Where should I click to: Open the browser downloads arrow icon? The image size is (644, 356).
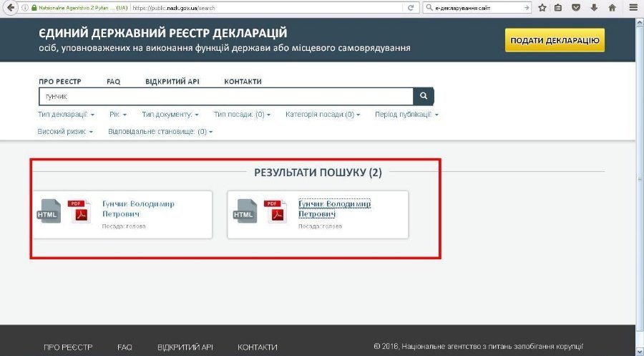click(x=594, y=8)
